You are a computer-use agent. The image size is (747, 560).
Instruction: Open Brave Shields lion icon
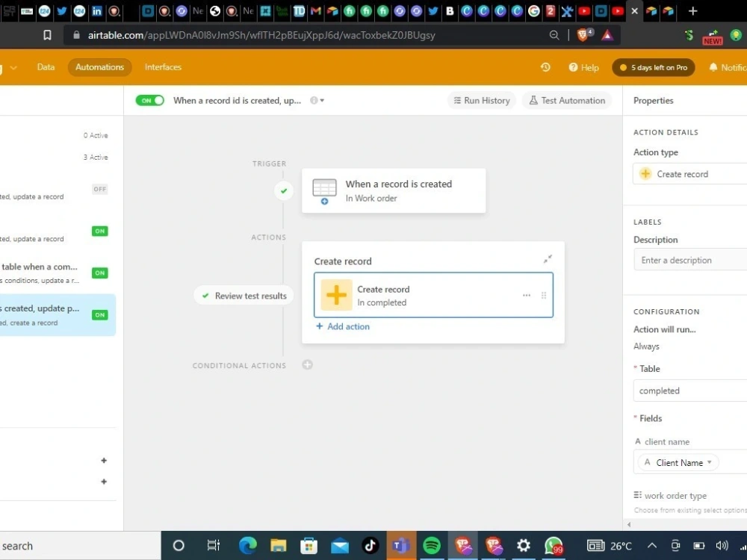[x=583, y=35]
